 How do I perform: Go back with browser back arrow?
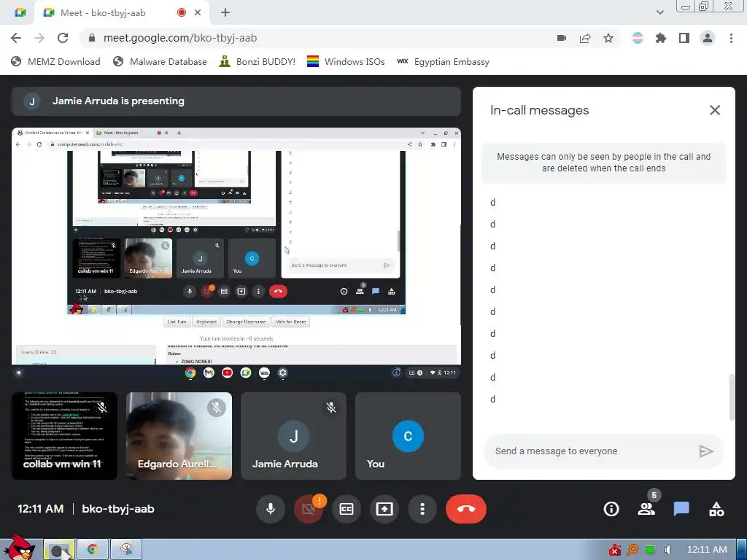point(16,38)
